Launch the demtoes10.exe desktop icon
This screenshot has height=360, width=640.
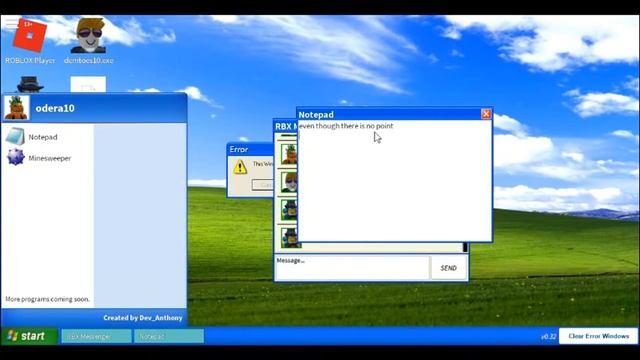click(x=89, y=41)
